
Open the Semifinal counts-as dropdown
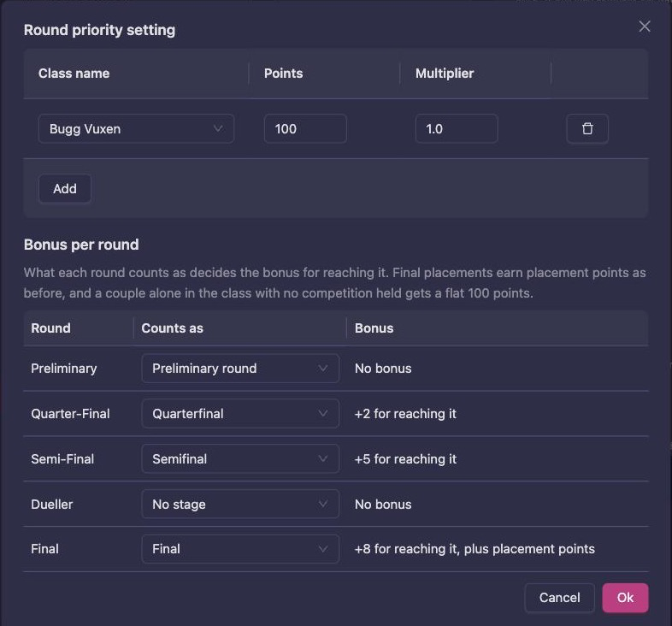(240, 458)
